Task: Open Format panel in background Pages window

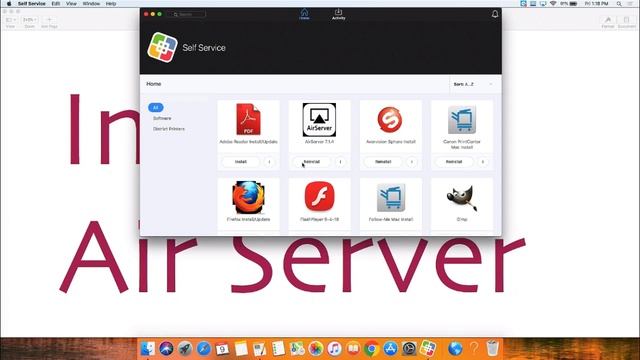Action: coord(608,22)
